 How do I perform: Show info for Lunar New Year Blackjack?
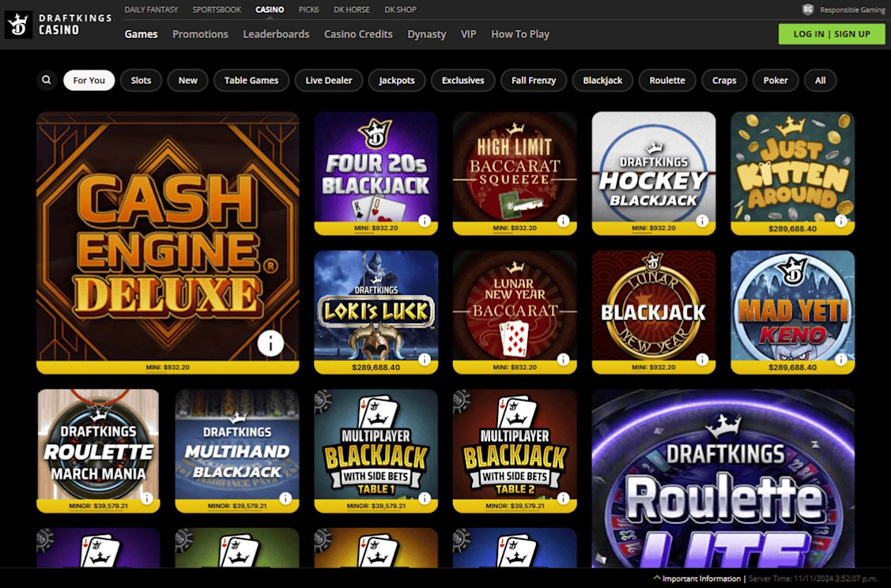tap(702, 360)
